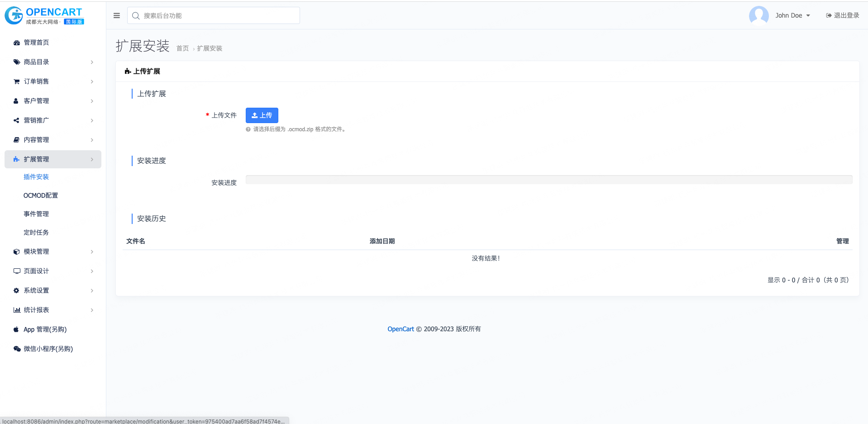Click the OpenCart logo in the sidebar
The width and height of the screenshot is (868, 424).
coord(44,15)
